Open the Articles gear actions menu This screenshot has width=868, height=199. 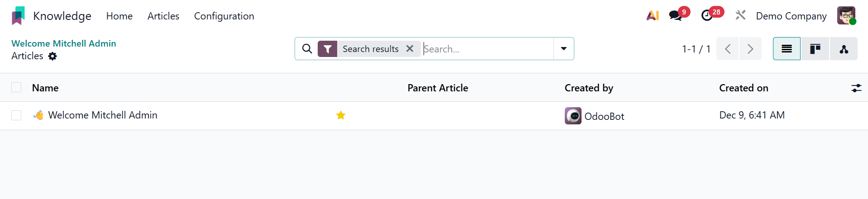tap(52, 56)
